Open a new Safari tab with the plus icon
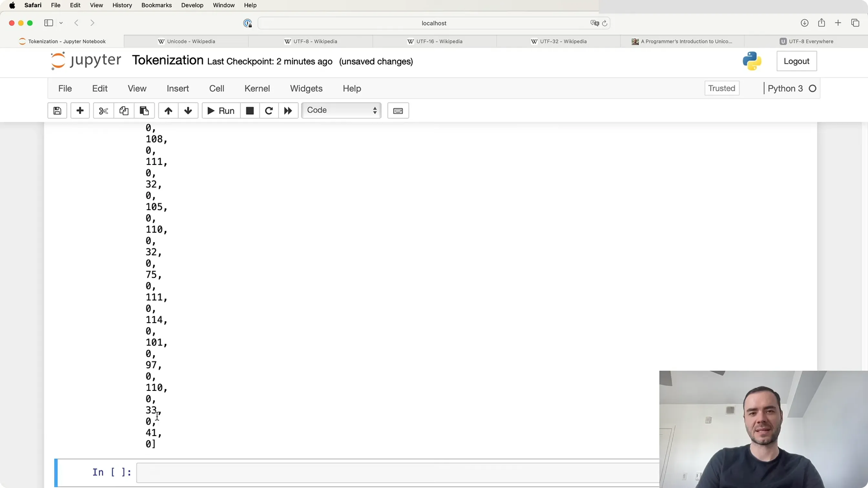The width and height of the screenshot is (868, 488). 838,23
